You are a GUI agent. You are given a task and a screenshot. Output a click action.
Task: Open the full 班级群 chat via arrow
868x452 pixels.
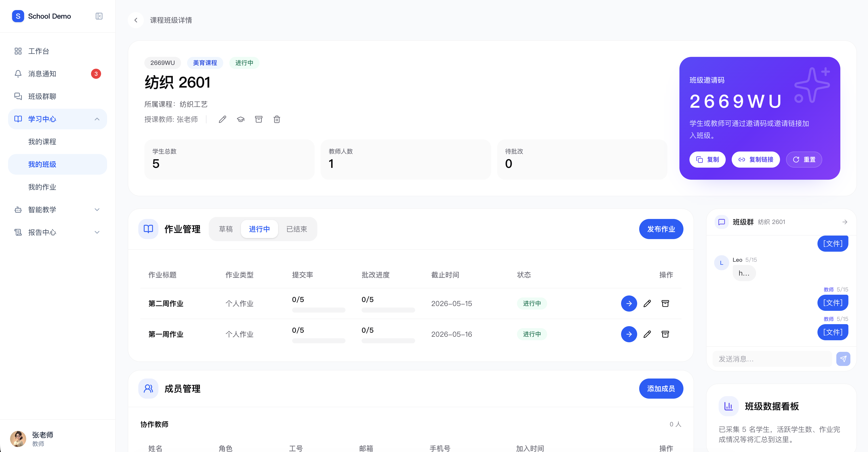tap(845, 222)
